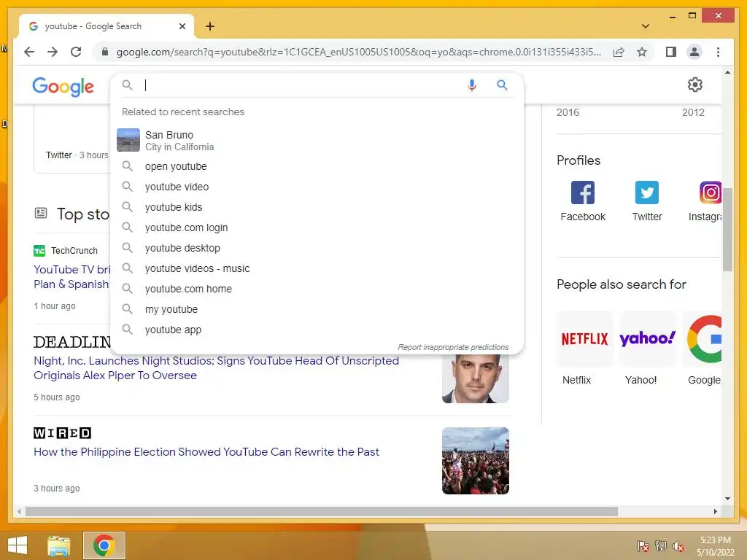Image resolution: width=747 pixels, height=560 pixels.
Task: Click the horizontal page scrollbar thumb
Action: [x=322, y=511]
